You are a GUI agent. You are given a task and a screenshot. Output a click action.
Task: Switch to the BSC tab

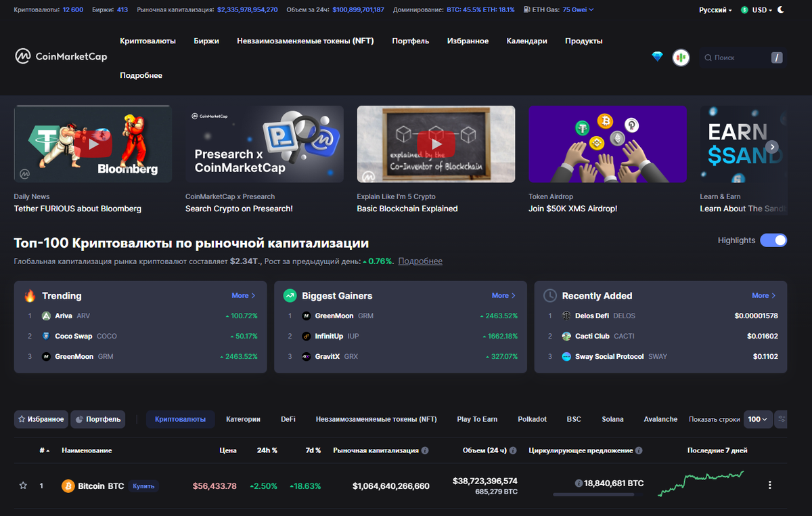click(574, 419)
